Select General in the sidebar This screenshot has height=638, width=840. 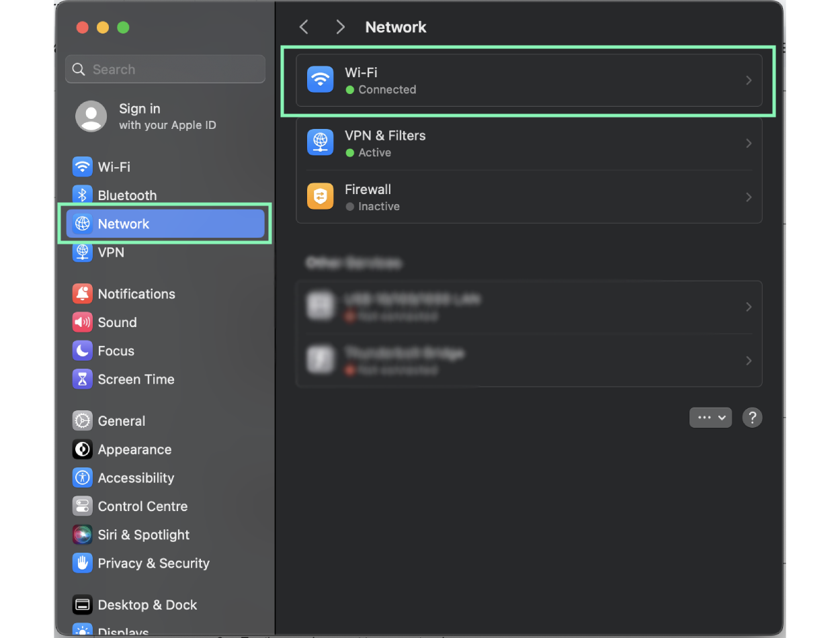[x=165, y=421]
